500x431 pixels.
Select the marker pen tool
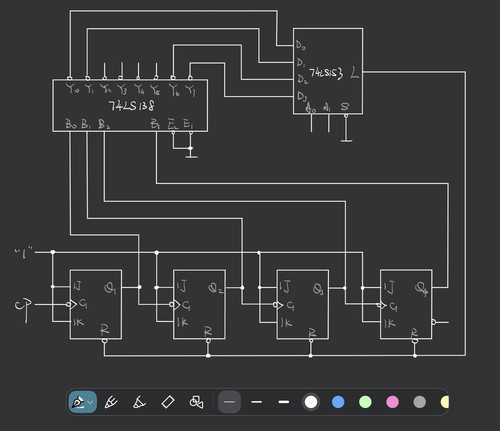111,402
